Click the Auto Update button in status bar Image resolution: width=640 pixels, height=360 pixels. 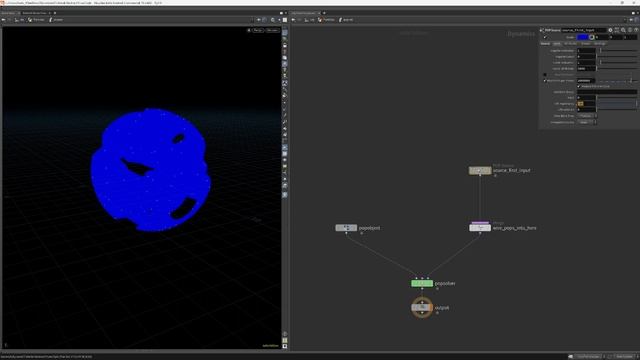coord(624,357)
